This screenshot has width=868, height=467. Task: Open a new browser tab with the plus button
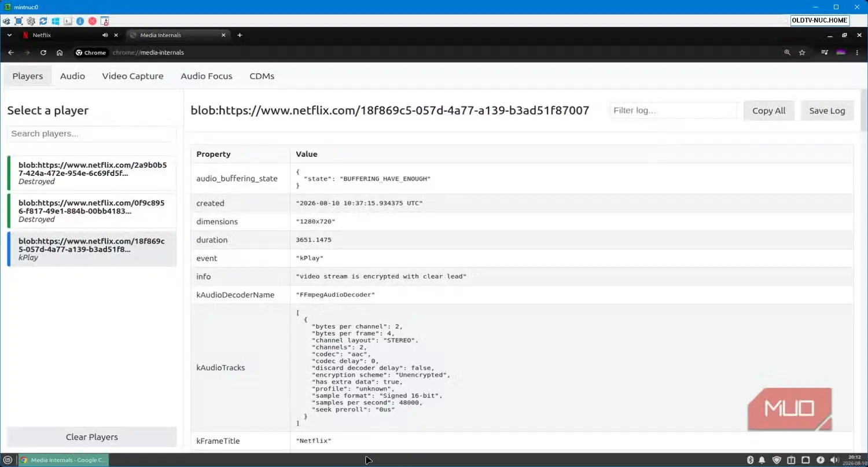click(x=240, y=35)
